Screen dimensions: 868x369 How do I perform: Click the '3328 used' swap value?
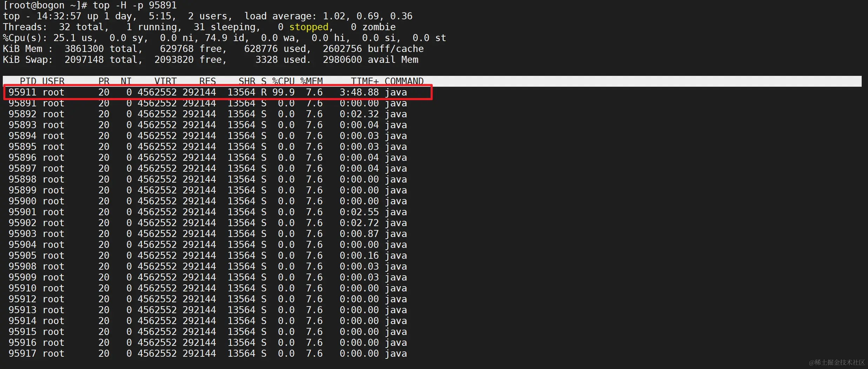click(281, 60)
